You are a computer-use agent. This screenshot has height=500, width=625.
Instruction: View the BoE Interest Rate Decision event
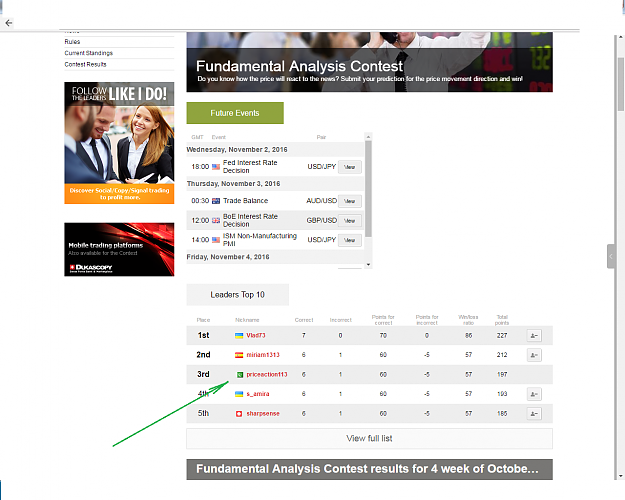point(350,221)
